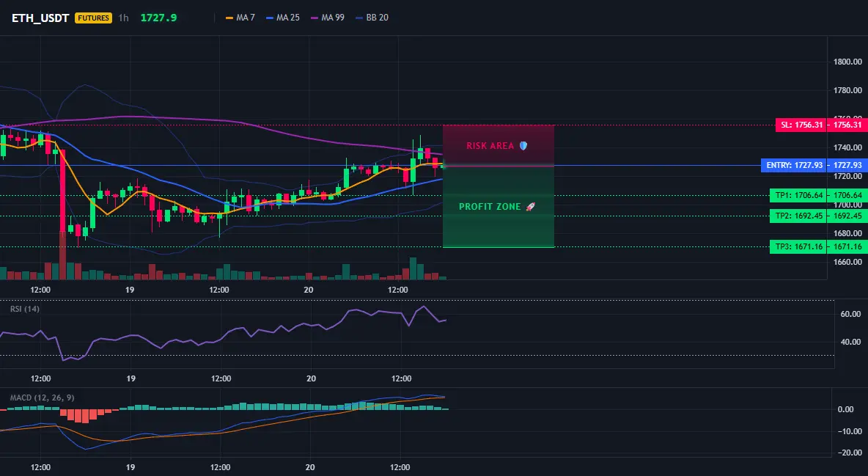This screenshot has width=868, height=476.
Task: Click the 1660.00 price axis label
Action: click(x=847, y=262)
